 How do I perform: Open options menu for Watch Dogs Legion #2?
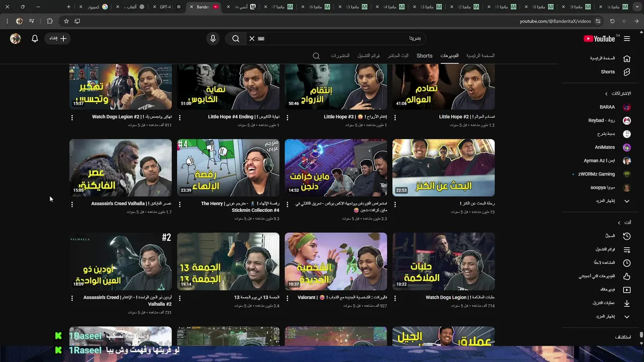point(72,118)
